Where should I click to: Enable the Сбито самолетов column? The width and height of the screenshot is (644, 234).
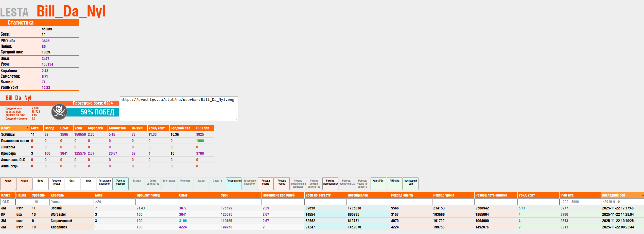point(153,184)
